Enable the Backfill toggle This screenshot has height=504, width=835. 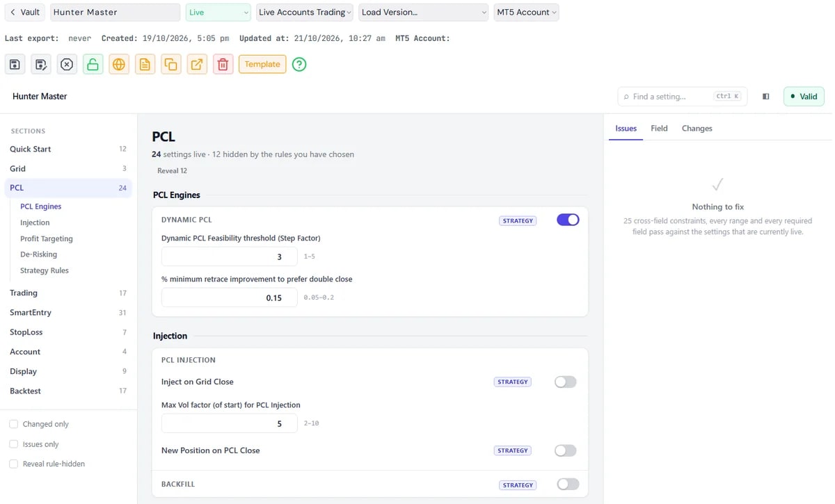pyautogui.click(x=568, y=485)
